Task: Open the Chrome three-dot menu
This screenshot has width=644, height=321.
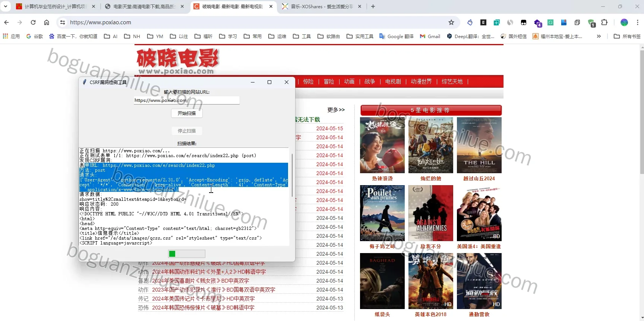Action: pyautogui.click(x=638, y=22)
